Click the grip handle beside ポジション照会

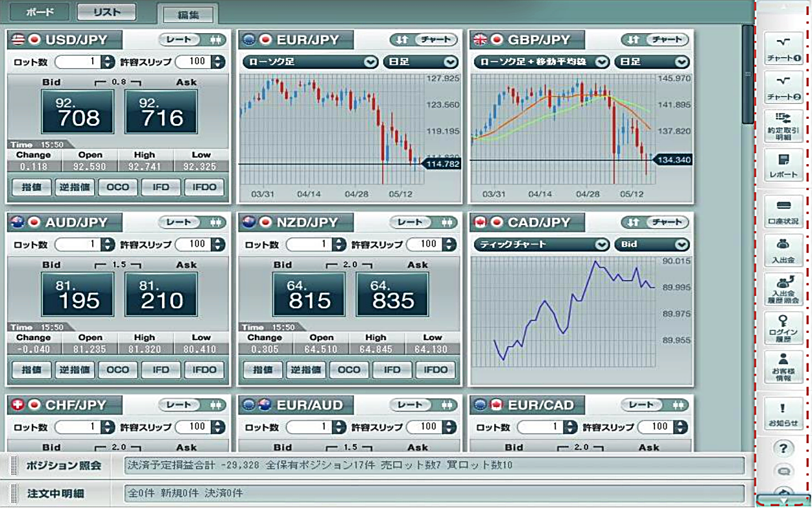tap(13, 466)
